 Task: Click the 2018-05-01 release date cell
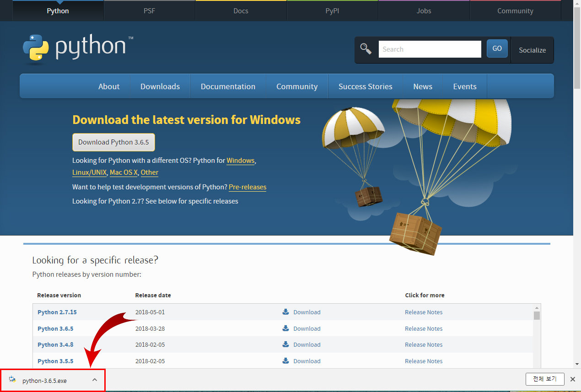point(150,312)
